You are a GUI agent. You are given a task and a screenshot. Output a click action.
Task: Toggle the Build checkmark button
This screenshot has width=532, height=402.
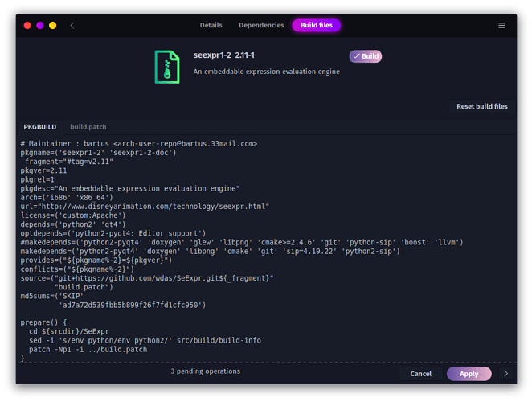[366, 56]
